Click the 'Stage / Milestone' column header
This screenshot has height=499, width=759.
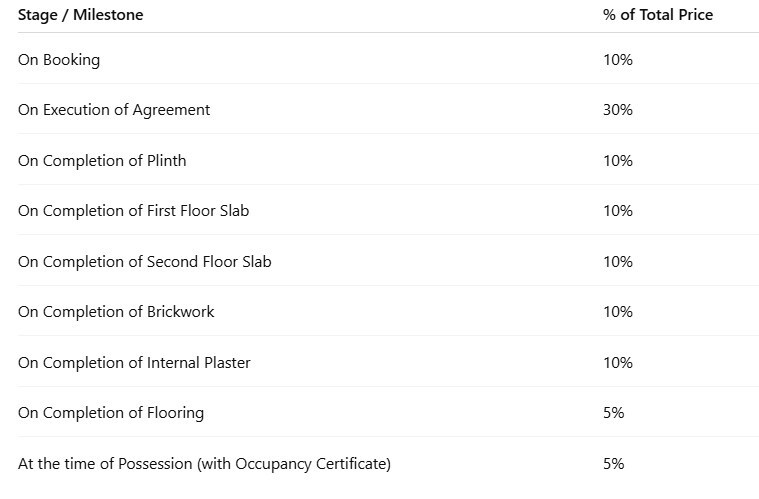pos(80,15)
